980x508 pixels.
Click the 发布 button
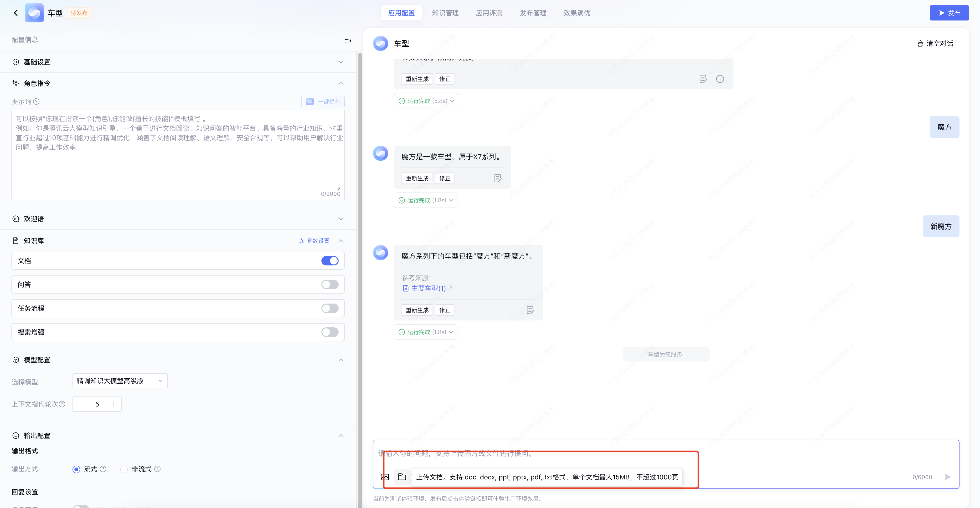point(949,13)
